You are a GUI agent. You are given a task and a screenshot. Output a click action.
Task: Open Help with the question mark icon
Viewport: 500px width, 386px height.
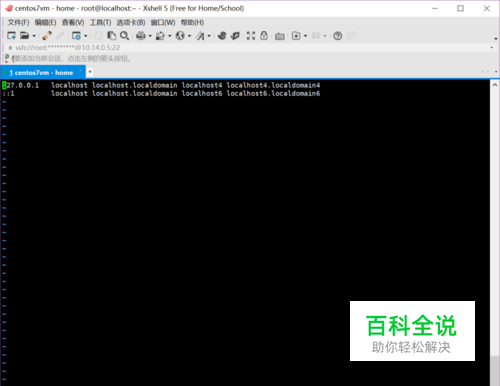[338, 36]
